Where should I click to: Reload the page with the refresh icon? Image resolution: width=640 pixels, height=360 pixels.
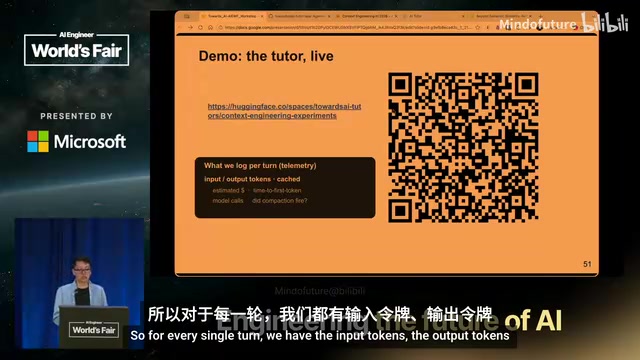coord(200,27)
